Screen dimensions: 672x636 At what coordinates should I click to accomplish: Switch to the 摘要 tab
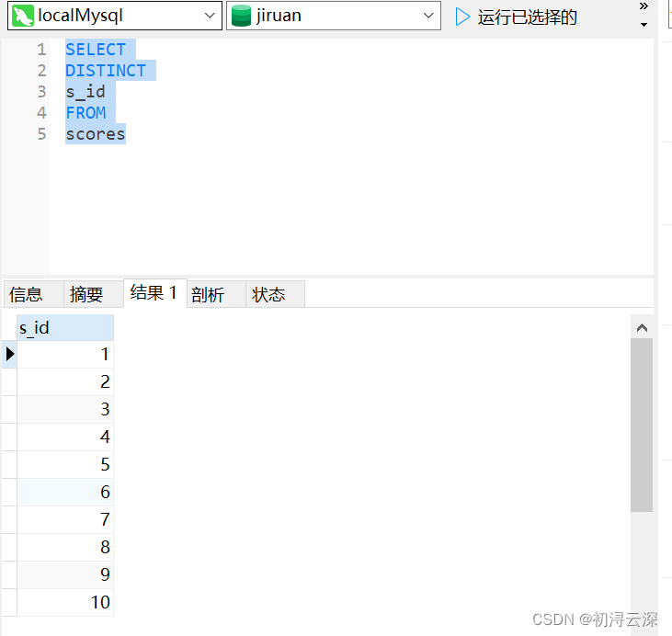coord(94,294)
